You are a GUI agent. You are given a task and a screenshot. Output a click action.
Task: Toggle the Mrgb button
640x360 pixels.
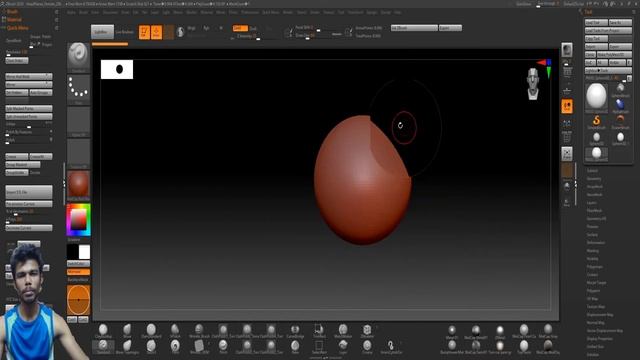pyautogui.click(x=191, y=28)
